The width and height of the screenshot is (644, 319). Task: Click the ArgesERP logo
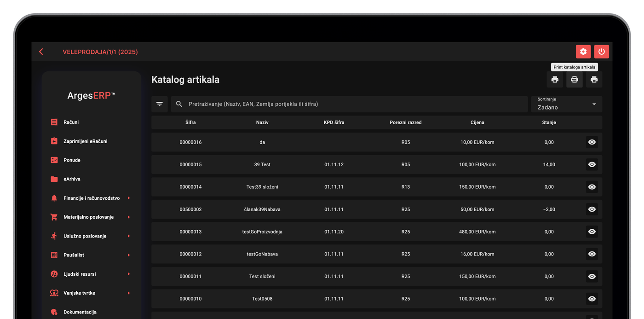point(92,96)
